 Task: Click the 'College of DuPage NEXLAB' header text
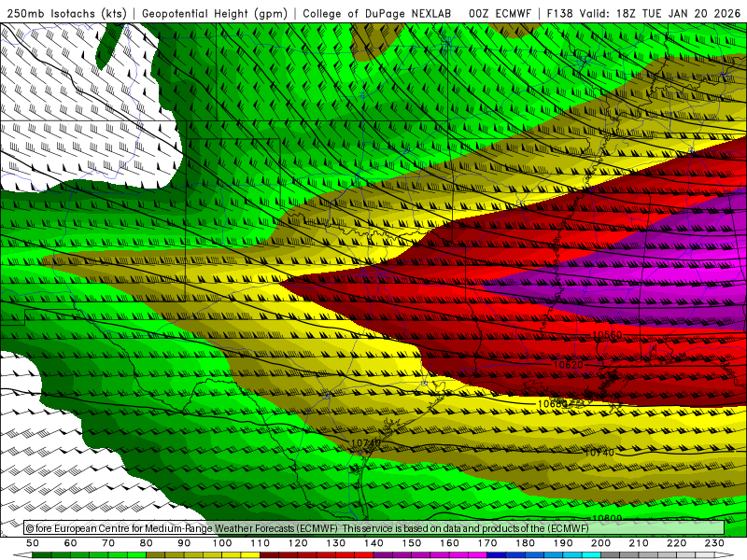(x=377, y=13)
